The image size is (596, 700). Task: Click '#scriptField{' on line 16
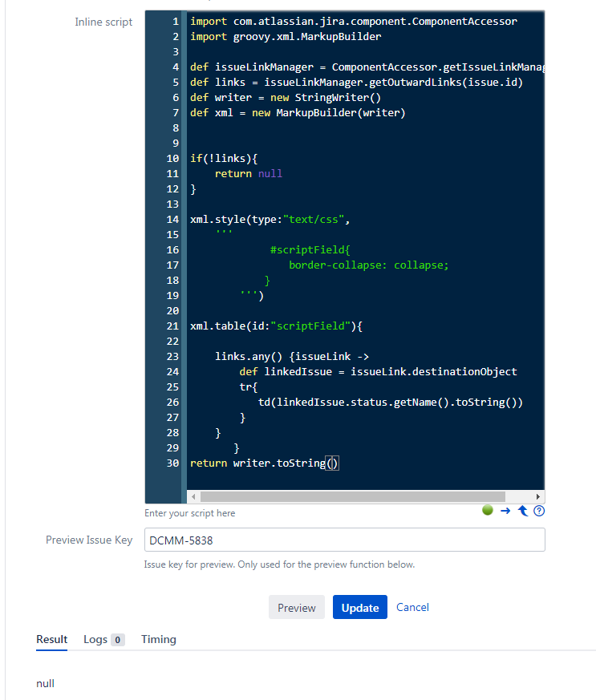pyautogui.click(x=310, y=249)
